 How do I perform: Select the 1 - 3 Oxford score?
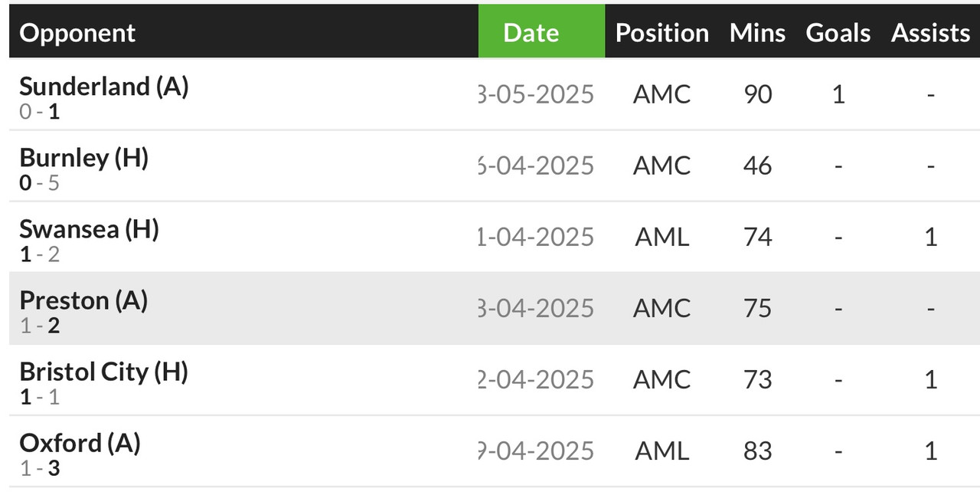pyautogui.click(x=40, y=468)
